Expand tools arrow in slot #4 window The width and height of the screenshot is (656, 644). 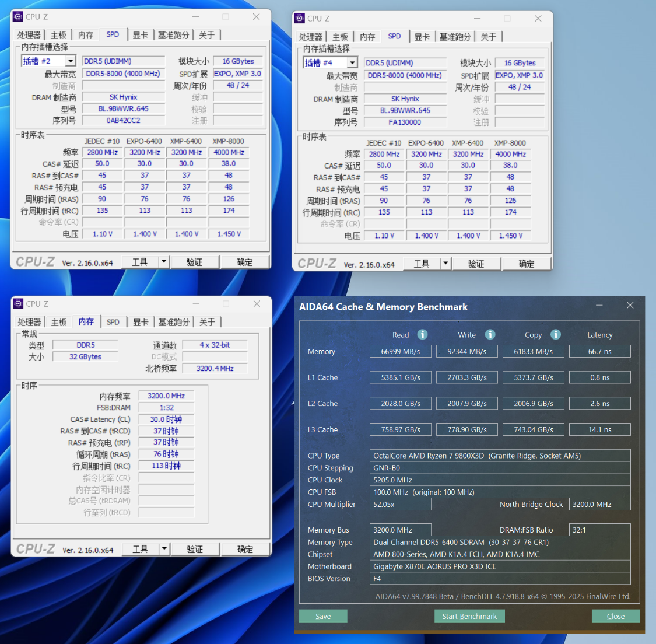445,264
